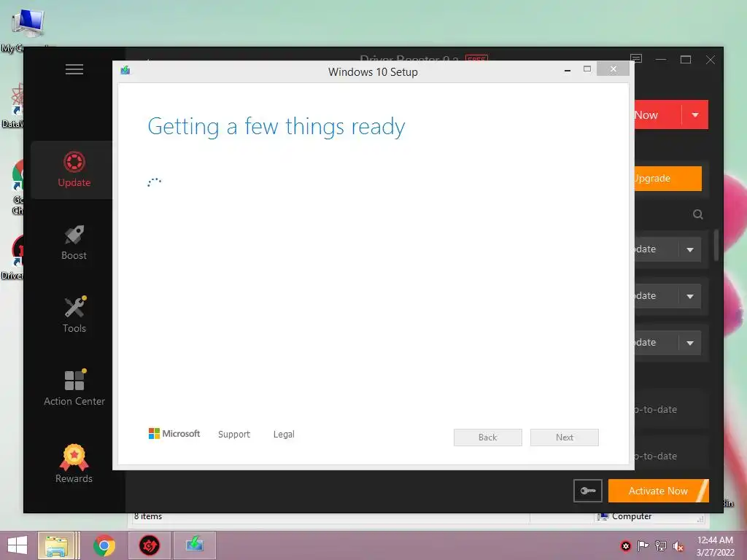Open the Driver Booster hamburger menu
The image size is (747, 560).
click(74, 69)
